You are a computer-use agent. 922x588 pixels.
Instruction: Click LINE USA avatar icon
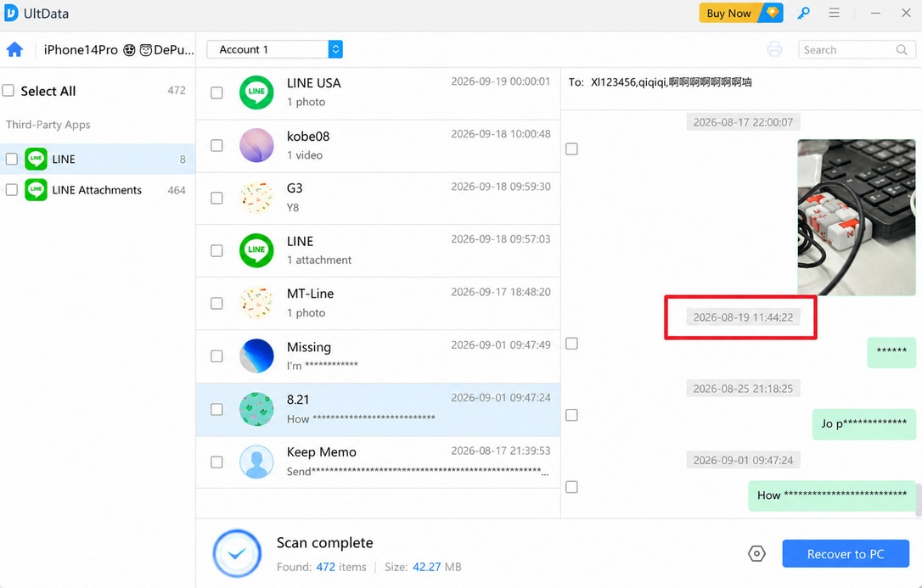(256, 92)
